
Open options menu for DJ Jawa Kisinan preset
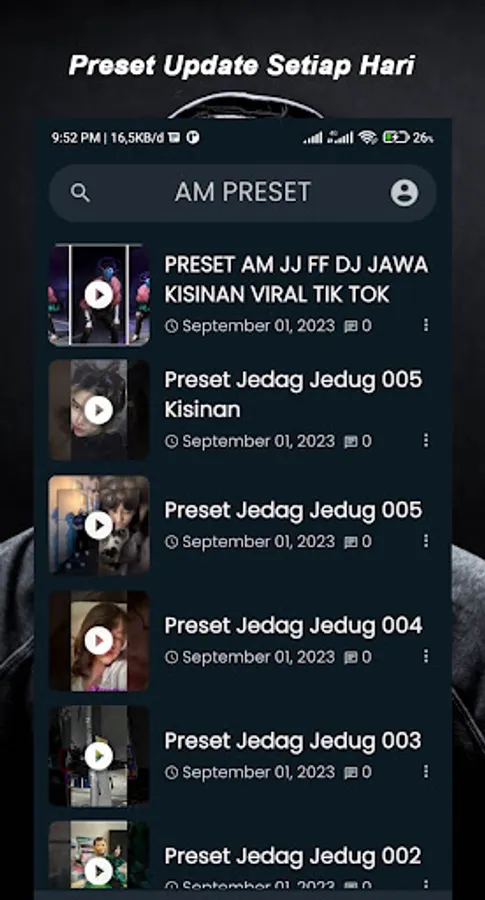point(426,325)
